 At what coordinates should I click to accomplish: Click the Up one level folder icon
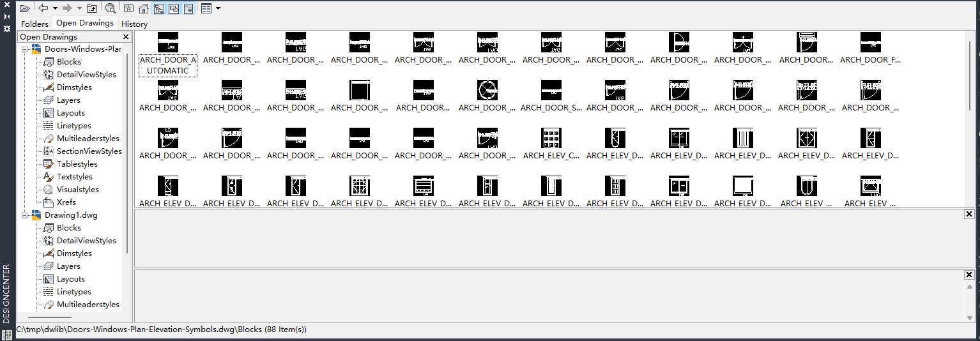(92, 8)
